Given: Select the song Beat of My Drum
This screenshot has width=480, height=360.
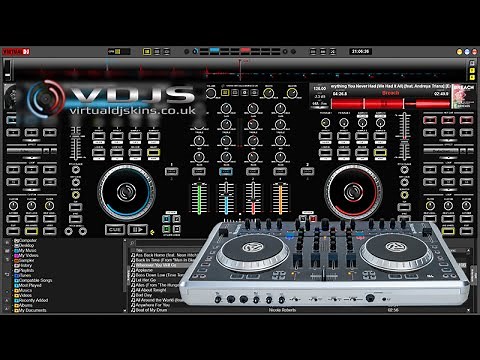Looking at the screenshot, I should [151, 310].
